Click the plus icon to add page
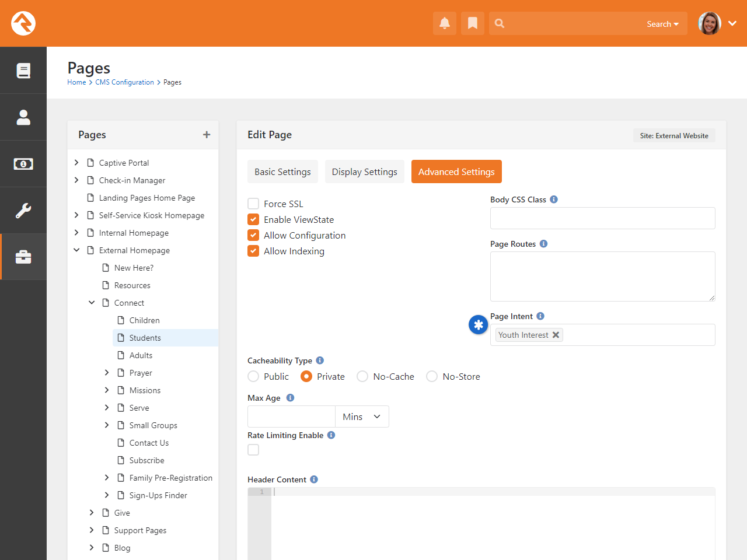Image resolution: width=747 pixels, height=560 pixels. tap(207, 135)
